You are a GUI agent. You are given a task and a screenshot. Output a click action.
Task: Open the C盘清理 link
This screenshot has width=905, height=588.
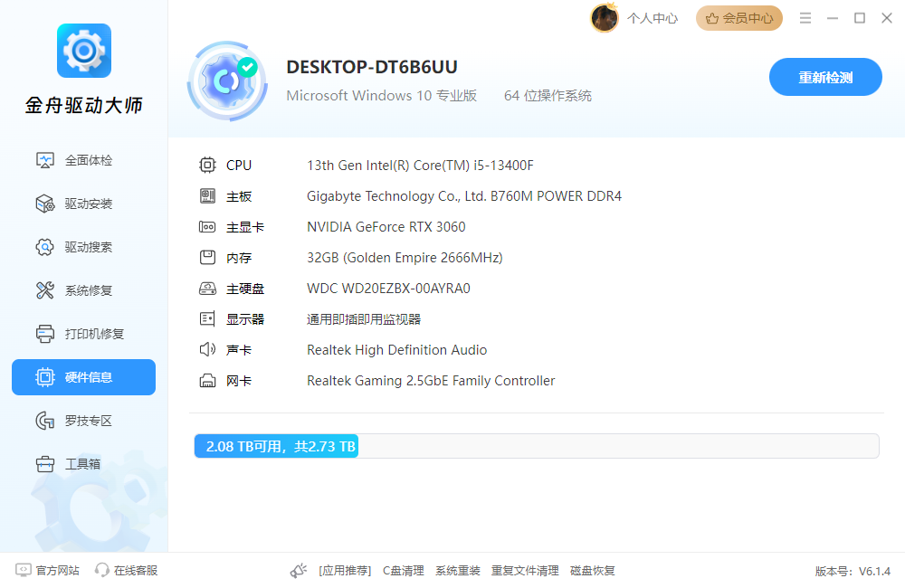(404, 571)
